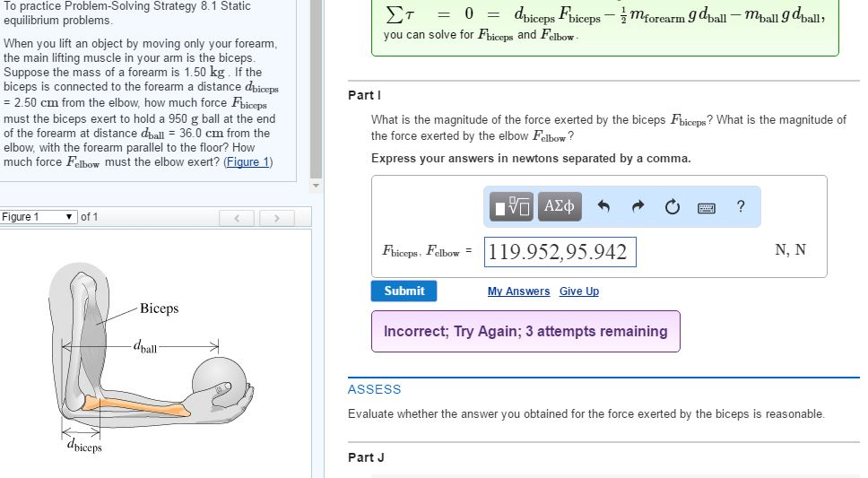
Task: Undo last answer edit
Action: click(603, 206)
